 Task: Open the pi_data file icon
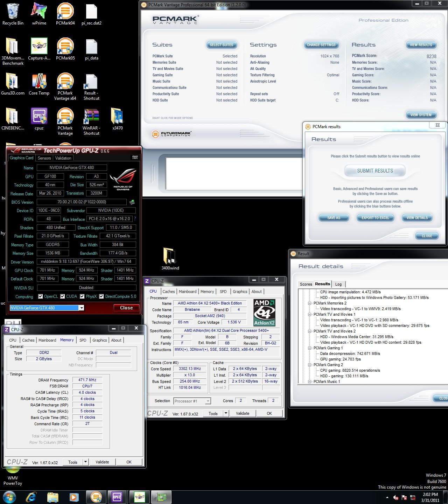(x=91, y=49)
